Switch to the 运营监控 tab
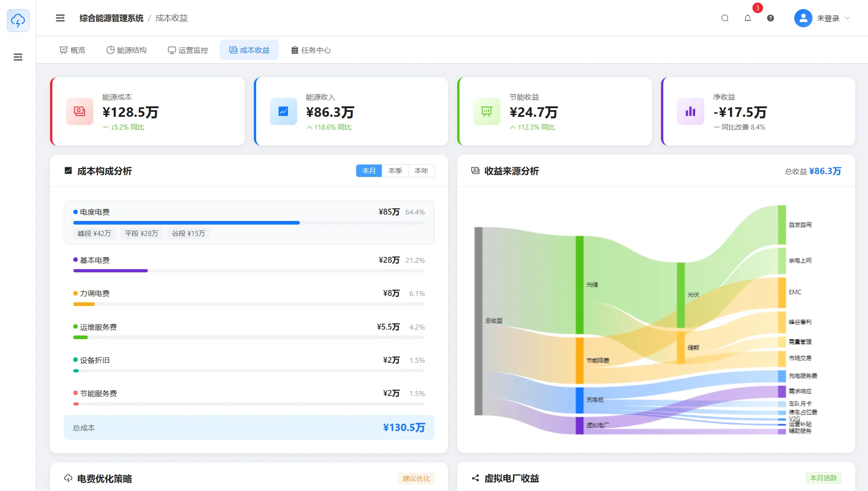Viewport: 868px width, 491px height. tap(188, 50)
